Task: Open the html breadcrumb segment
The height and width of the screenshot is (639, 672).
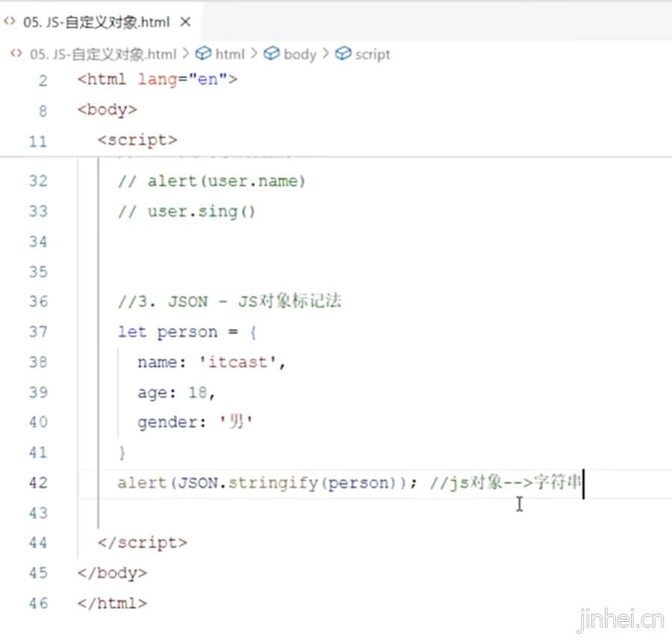Action: point(230,54)
